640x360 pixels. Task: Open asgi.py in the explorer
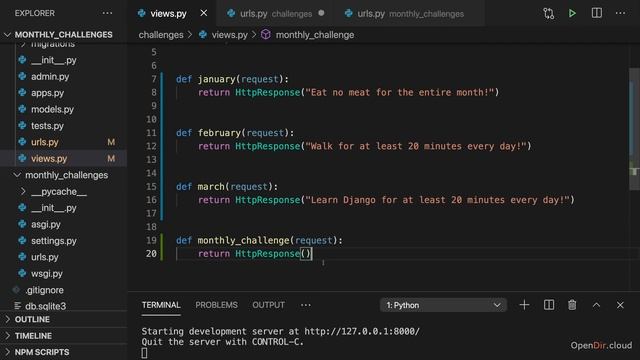click(63, 224)
